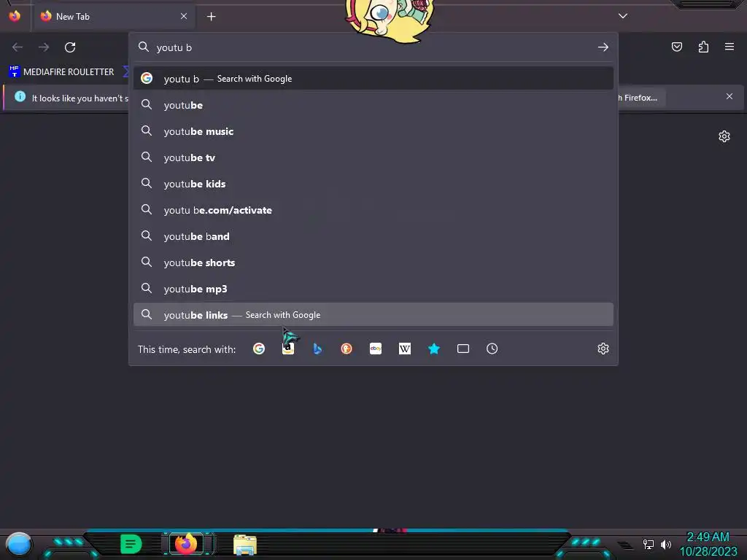Select 'youtube mp3' suggestion
The width and height of the screenshot is (747, 560).
click(373, 289)
